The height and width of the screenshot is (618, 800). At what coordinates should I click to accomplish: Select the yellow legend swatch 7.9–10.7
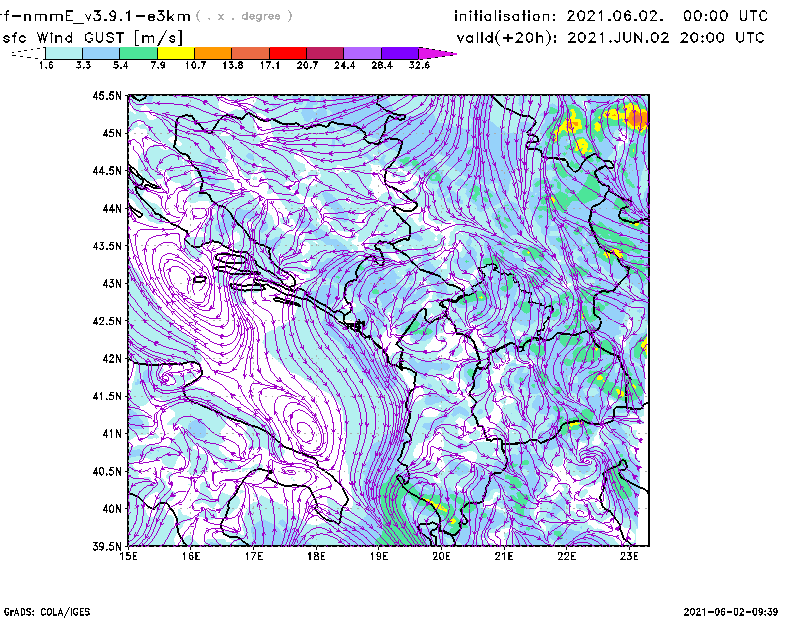click(x=176, y=53)
